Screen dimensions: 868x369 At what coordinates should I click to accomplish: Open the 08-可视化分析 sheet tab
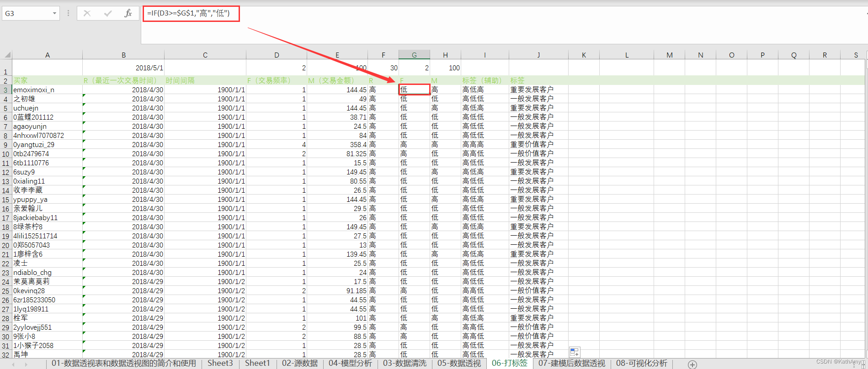tap(642, 363)
